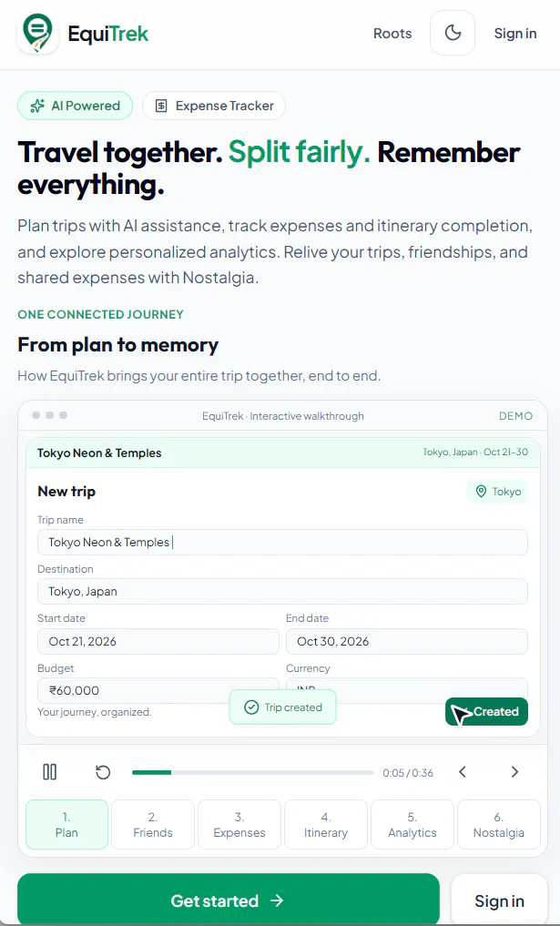The image size is (560, 926).
Task: Click the EquiTrek logo icon
Action: 38,34
